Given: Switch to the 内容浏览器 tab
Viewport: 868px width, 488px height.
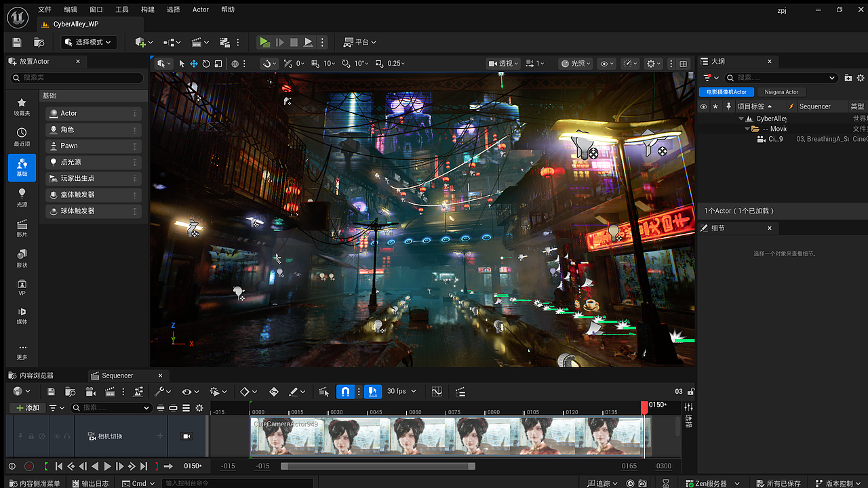Looking at the screenshot, I should (37, 375).
